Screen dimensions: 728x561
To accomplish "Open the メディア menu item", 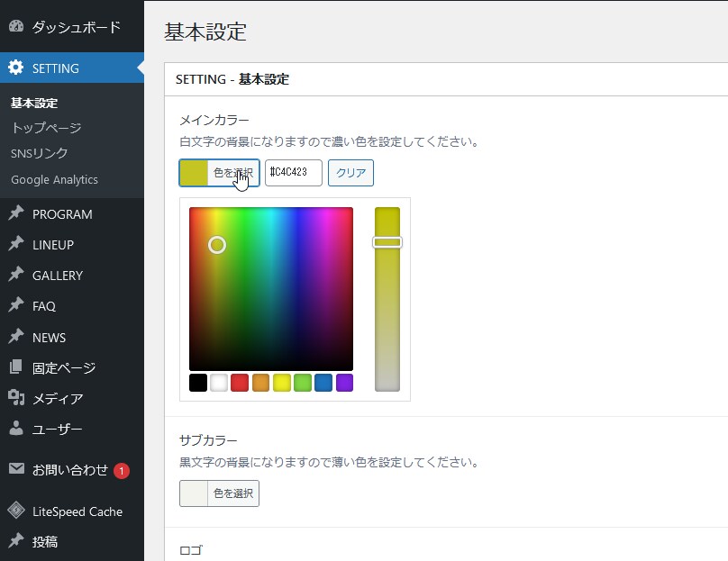I will point(72,398).
